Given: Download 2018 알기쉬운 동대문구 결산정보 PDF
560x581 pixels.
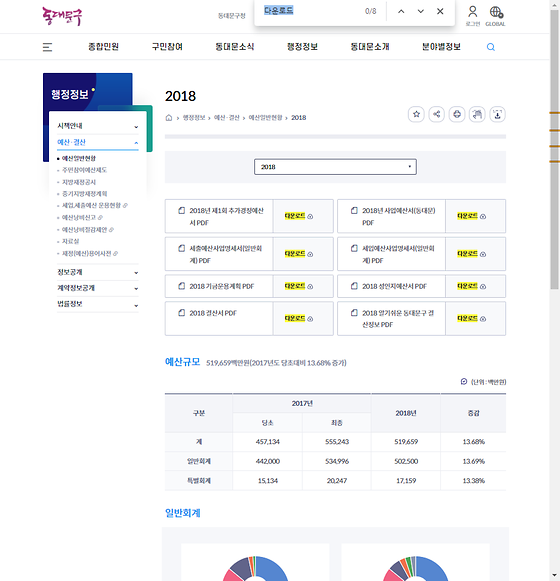Looking at the screenshot, I should point(471,318).
